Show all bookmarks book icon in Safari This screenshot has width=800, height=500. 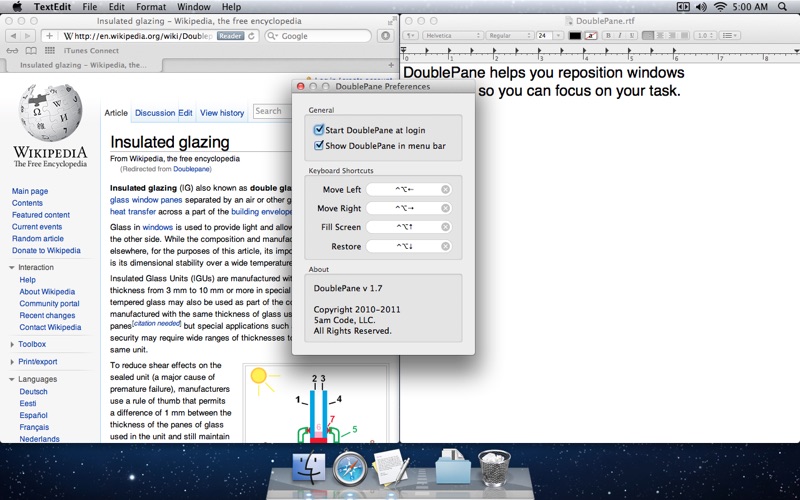tap(31, 51)
